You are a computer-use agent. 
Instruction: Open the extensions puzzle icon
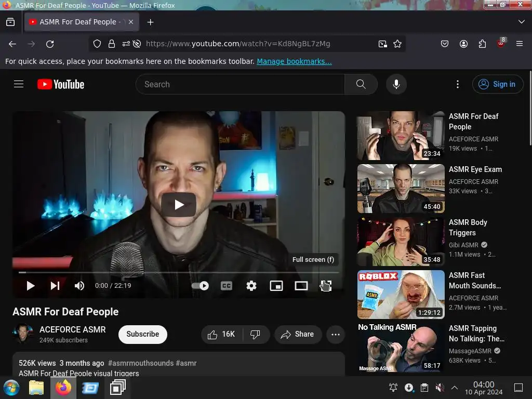click(x=482, y=44)
